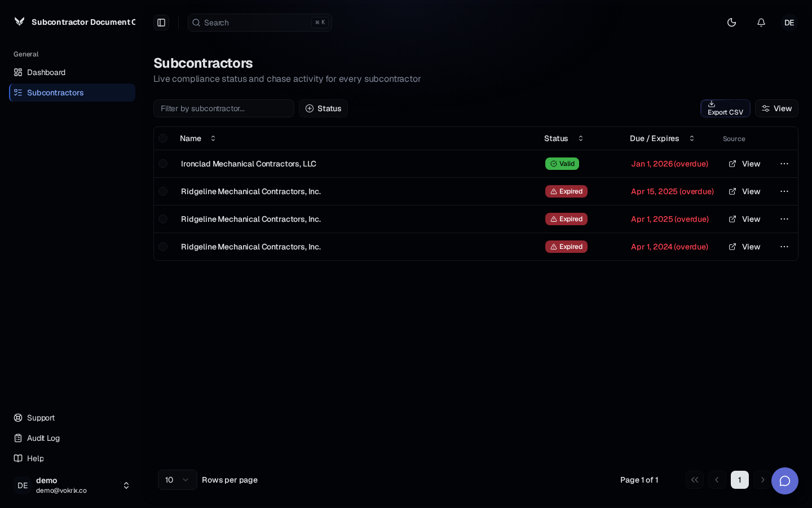The image size is (812, 508).
Task: Open row actions for Apr 15, 2025 row
Action: coord(784,191)
